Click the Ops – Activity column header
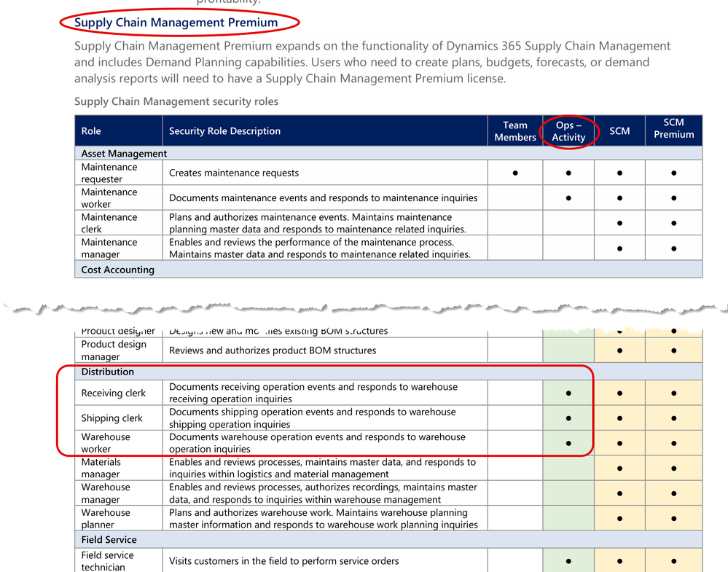This screenshot has width=728, height=572. coord(568,131)
